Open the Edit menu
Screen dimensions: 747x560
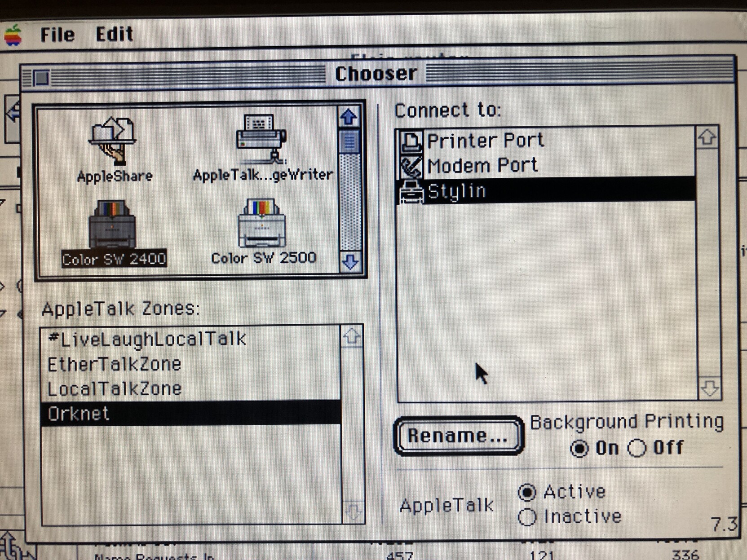pyautogui.click(x=115, y=34)
